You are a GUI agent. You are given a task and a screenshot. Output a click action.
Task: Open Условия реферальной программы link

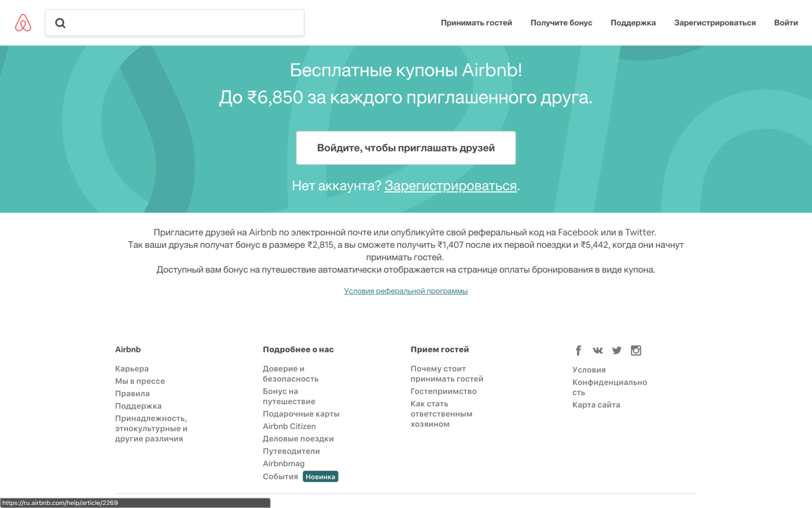(x=406, y=291)
